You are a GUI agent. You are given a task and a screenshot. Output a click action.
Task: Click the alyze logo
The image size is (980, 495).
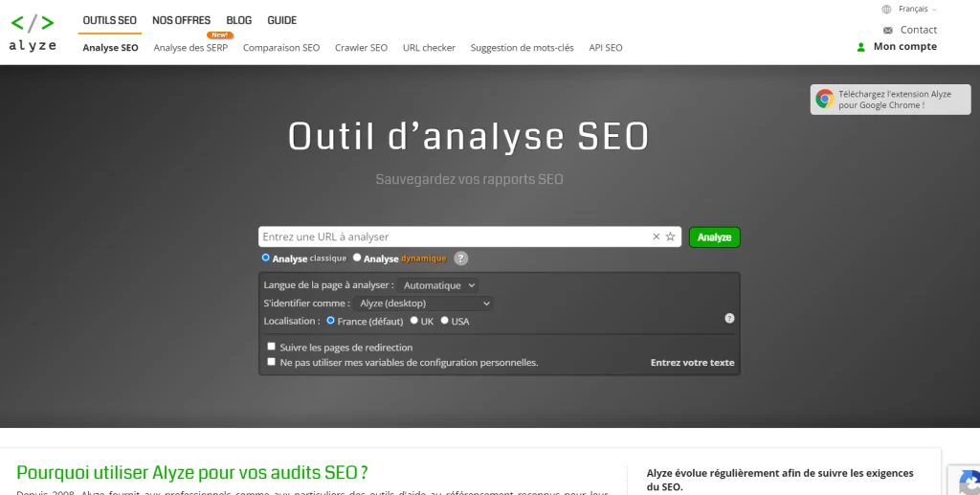pos(33,33)
